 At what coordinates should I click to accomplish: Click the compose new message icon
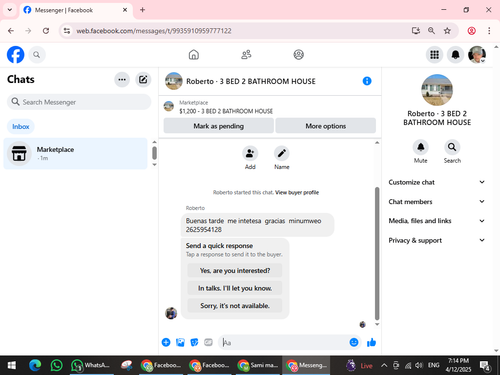(143, 79)
